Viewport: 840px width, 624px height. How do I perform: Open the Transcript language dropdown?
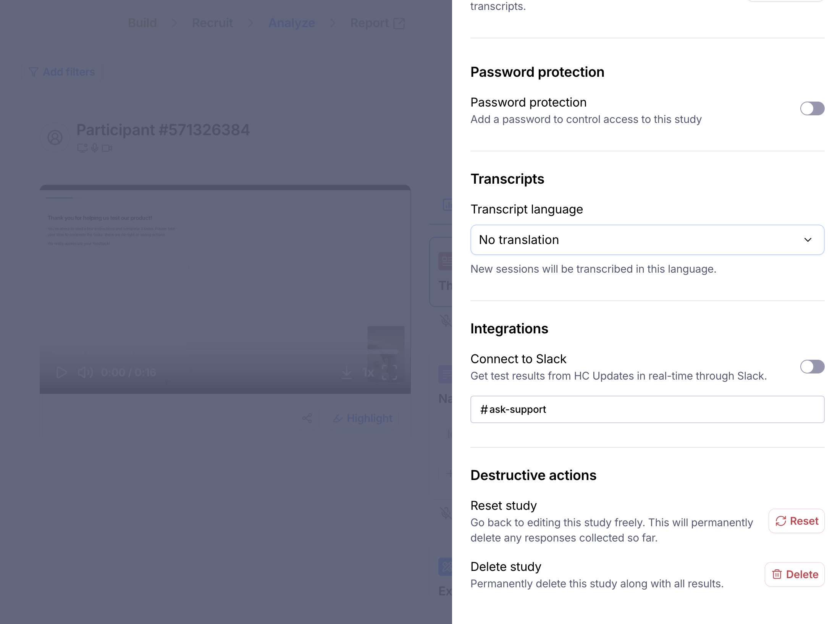click(647, 240)
